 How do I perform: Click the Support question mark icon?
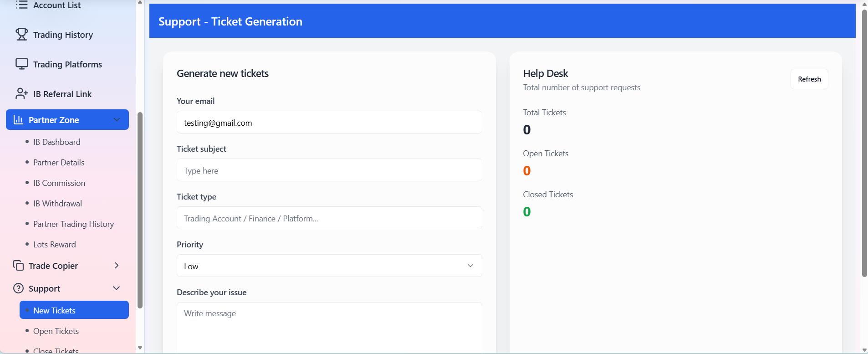pyautogui.click(x=18, y=288)
